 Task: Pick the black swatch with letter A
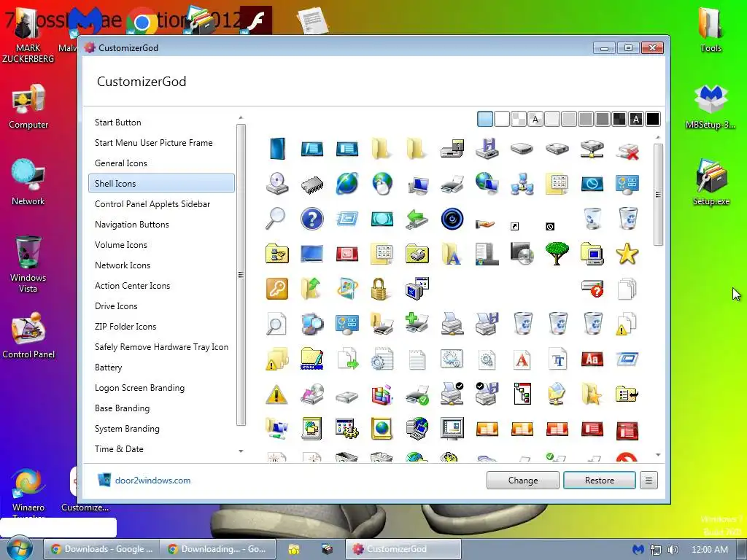636,119
